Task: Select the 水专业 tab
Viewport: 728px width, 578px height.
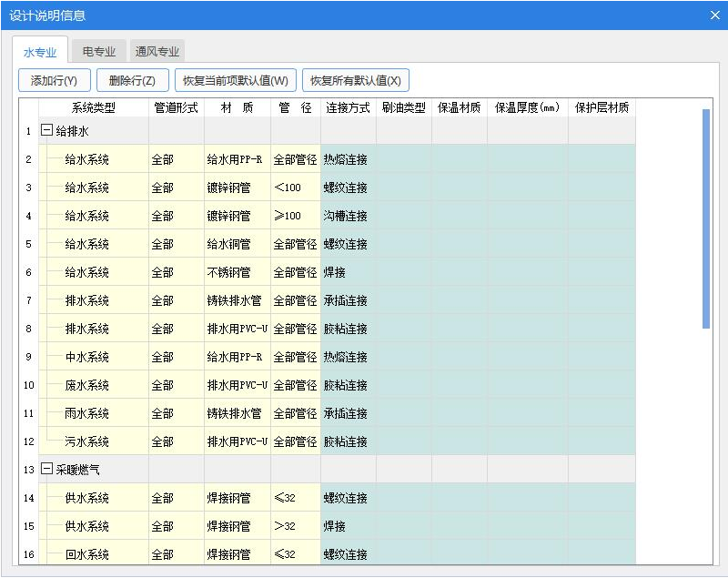Action: coord(40,52)
